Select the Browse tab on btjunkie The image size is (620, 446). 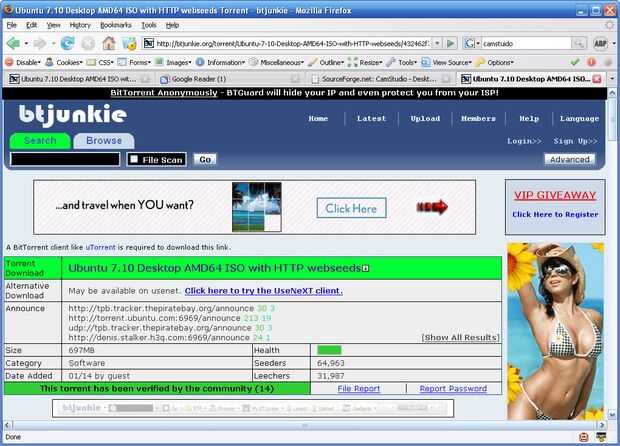(104, 141)
